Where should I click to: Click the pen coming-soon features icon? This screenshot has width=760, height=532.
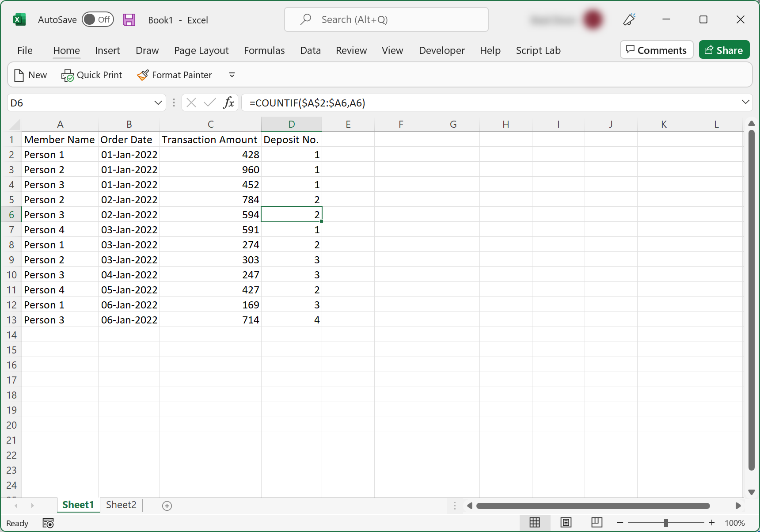[629, 19]
